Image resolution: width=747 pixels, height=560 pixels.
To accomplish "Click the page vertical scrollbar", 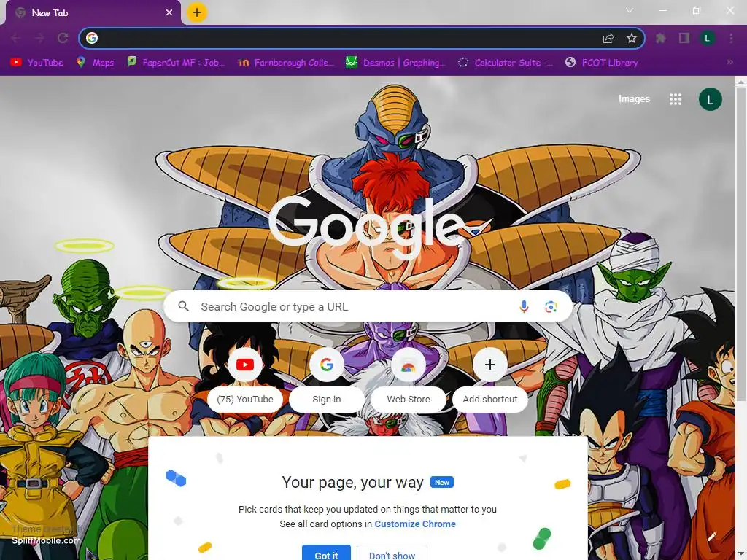I will point(741,243).
